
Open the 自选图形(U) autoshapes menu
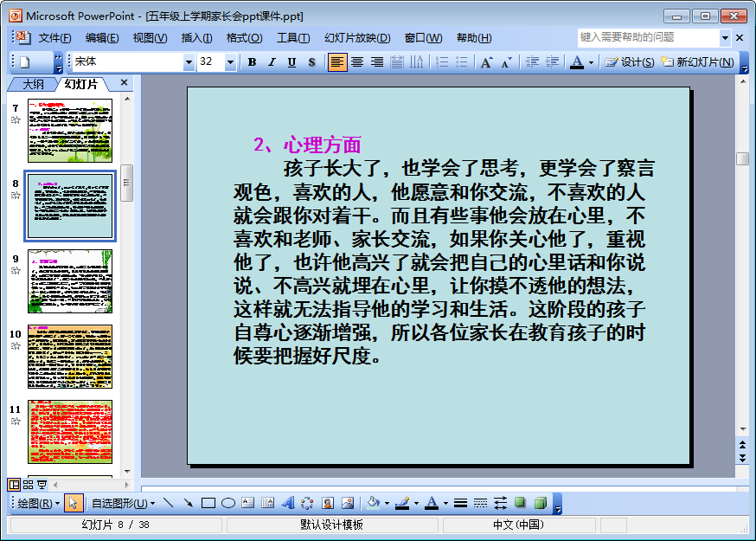pos(124,504)
